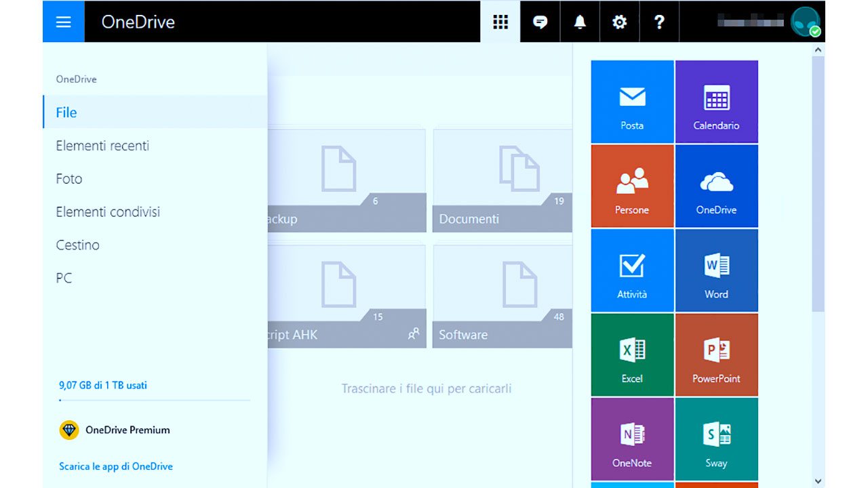868x488 pixels.
Task: Click the storage usage progress bar
Action: pyautogui.click(x=155, y=401)
